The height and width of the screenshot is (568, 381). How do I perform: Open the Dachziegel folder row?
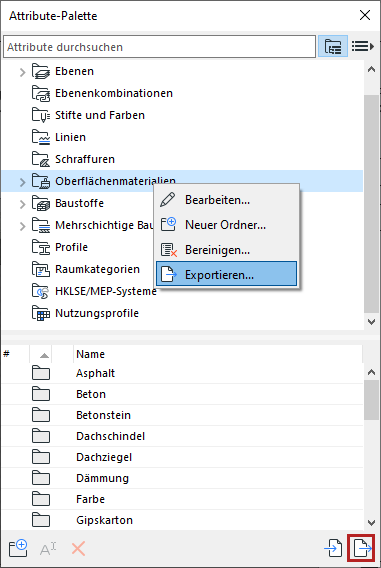[182, 457]
